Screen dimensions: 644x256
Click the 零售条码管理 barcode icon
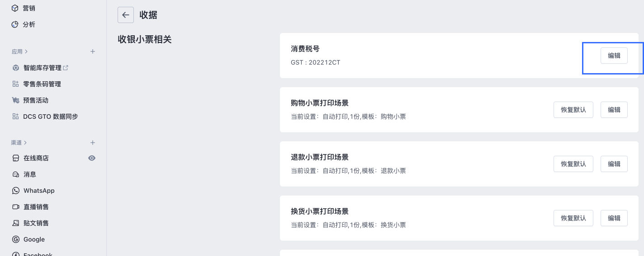tap(16, 84)
